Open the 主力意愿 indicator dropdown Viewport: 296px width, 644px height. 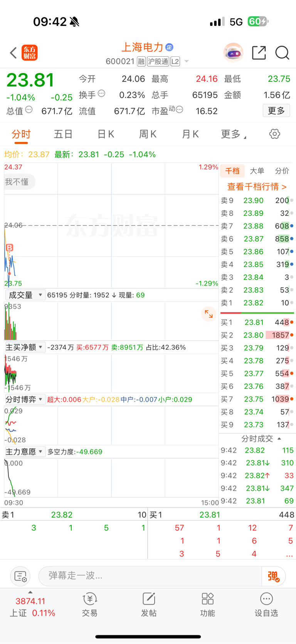[25, 451]
